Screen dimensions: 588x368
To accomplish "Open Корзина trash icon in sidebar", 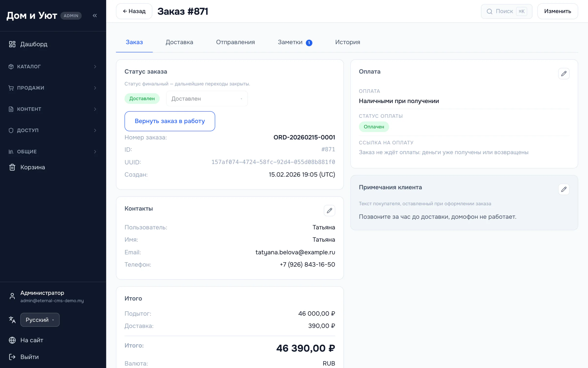I will [12, 167].
